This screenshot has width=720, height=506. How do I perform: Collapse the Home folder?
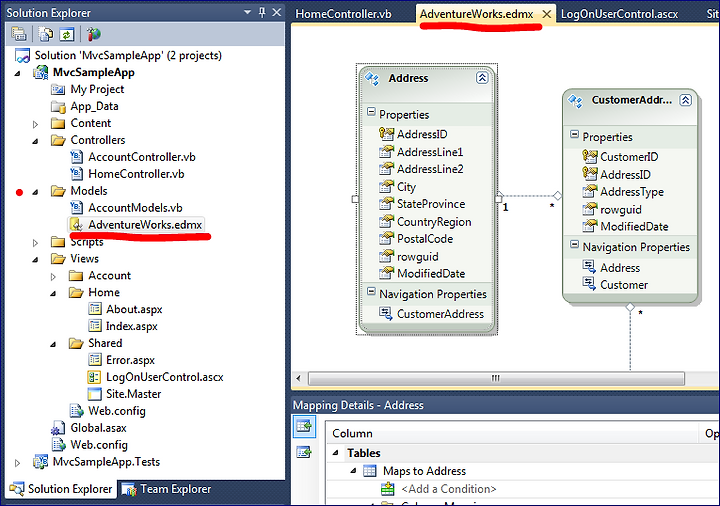tap(53, 293)
